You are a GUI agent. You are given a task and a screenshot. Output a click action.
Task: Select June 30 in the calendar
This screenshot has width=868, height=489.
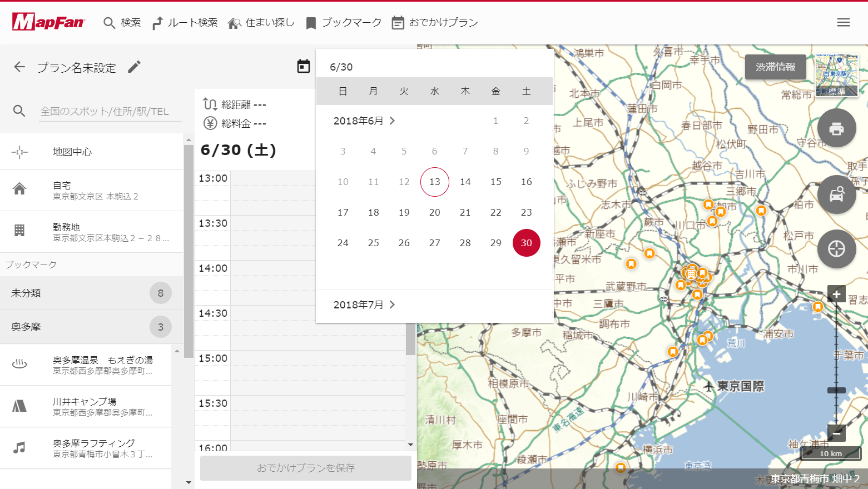527,243
